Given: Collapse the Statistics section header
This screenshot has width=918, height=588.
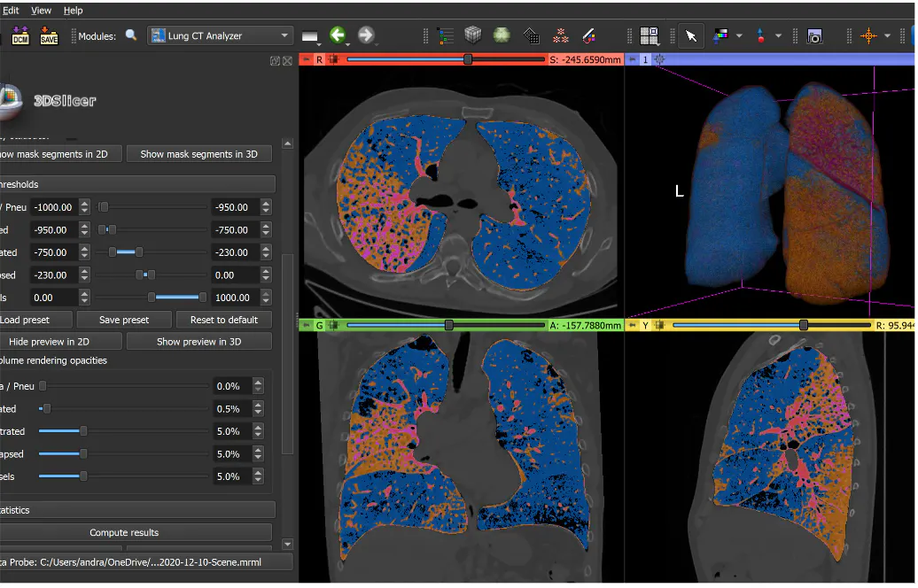Looking at the screenshot, I should 137,511.
